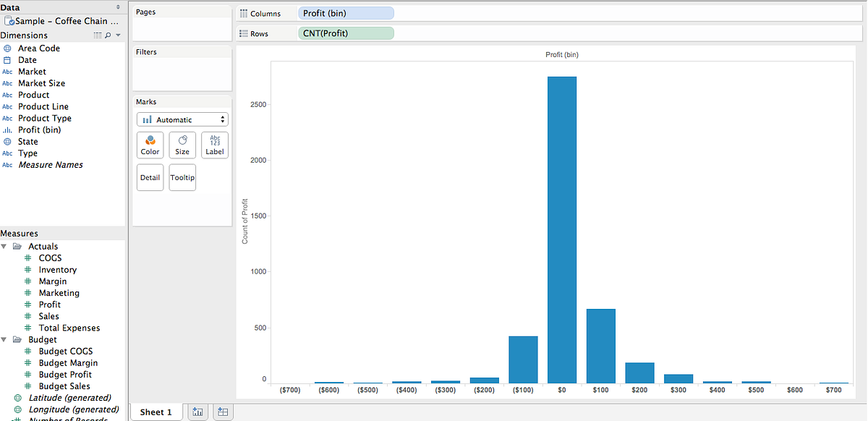Open the Label marks card
The image size is (868, 421).
coord(214,145)
